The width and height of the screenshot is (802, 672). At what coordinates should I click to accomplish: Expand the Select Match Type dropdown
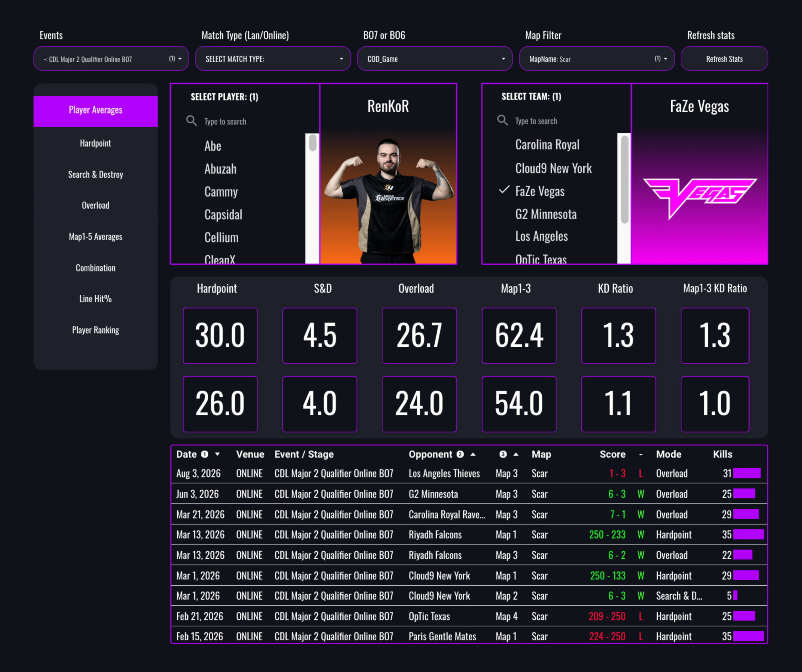pyautogui.click(x=273, y=59)
